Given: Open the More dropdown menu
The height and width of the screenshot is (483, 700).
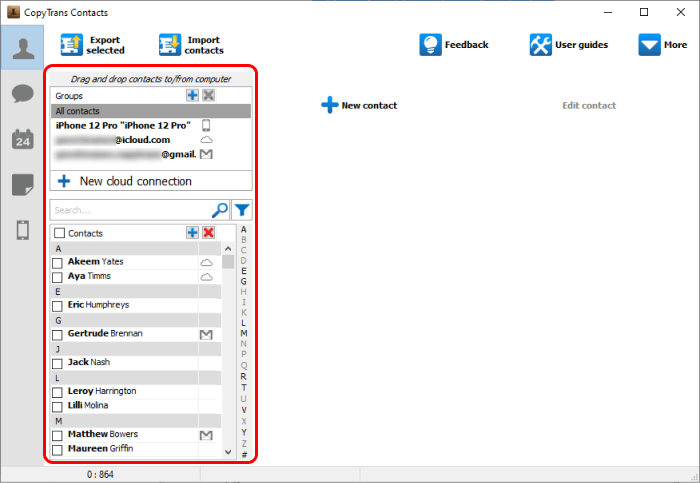Looking at the screenshot, I should pyautogui.click(x=663, y=45).
